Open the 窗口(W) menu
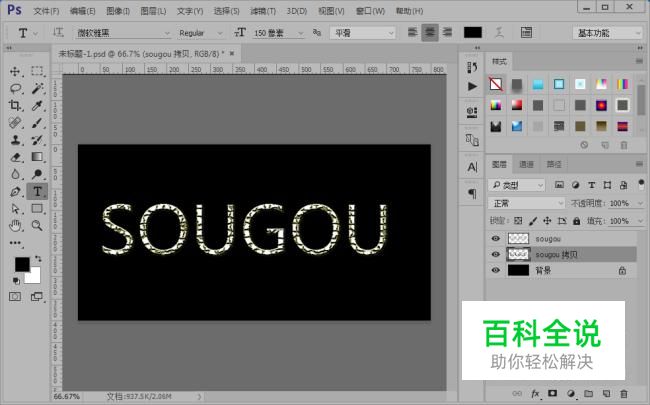The height and width of the screenshot is (405, 650). tap(370, 11)
